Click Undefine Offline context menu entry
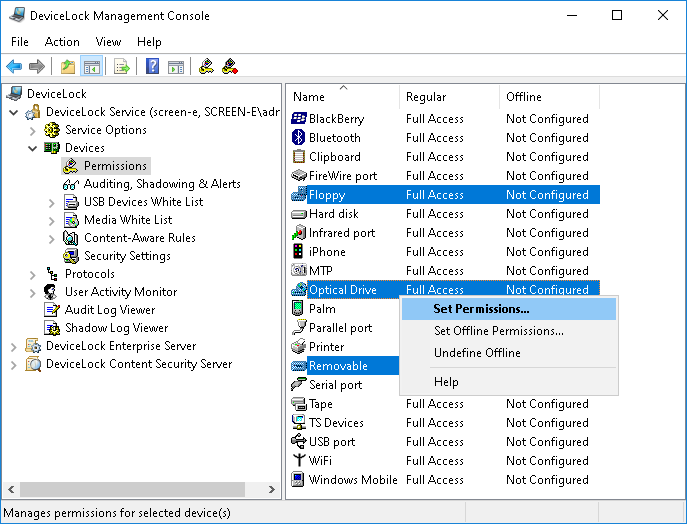This screenshot has height=524, width=687. 477,353
